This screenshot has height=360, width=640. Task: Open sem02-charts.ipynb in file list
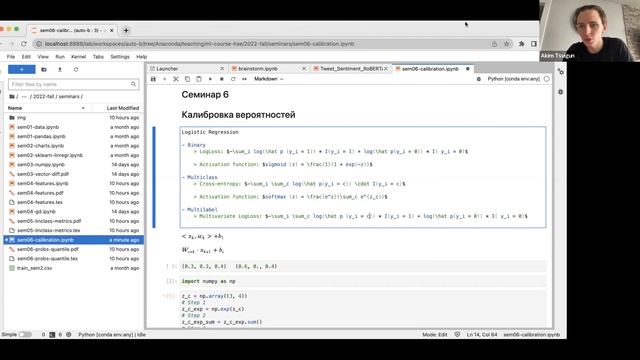(x=73, y=146)
